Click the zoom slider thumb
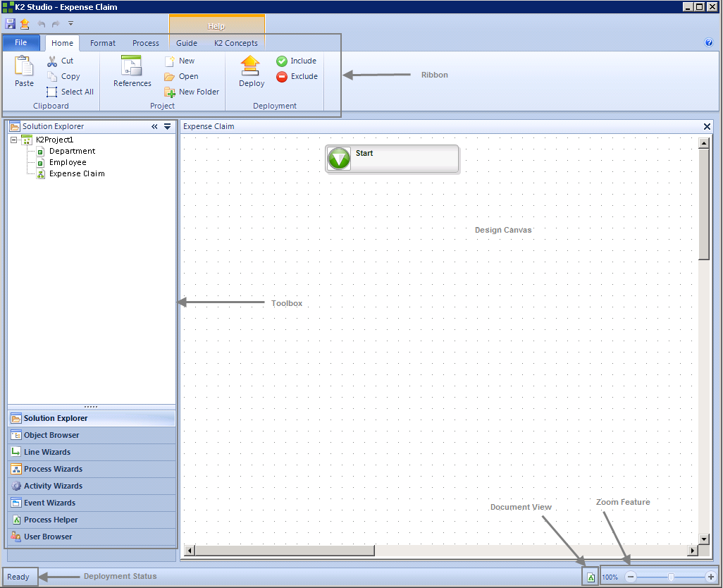Viewport: 723px width, 588px height. click(x=671, y=577)
